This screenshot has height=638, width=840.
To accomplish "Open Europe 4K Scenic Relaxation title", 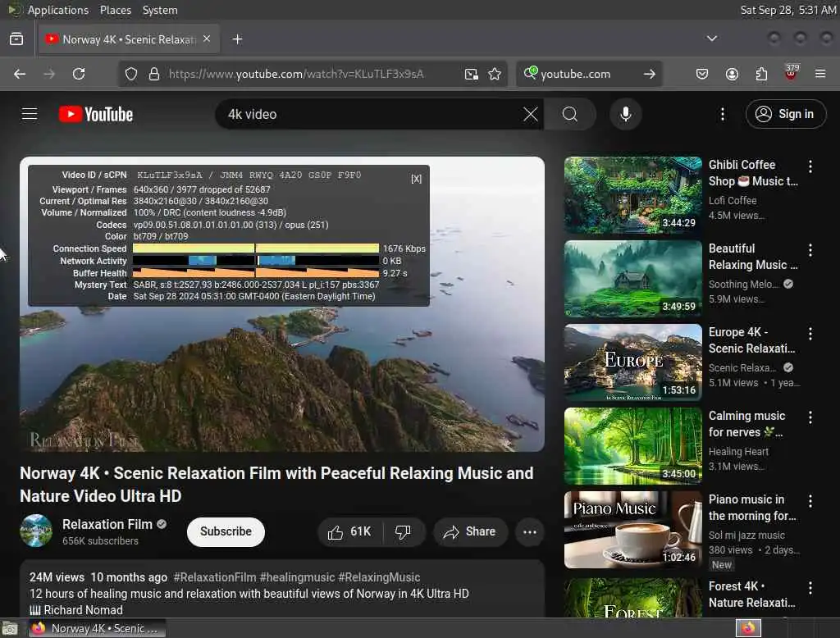I will 751,340.
